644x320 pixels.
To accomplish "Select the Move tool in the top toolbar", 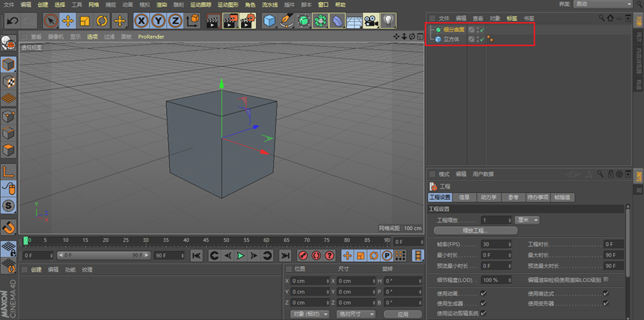I will 67,21.
